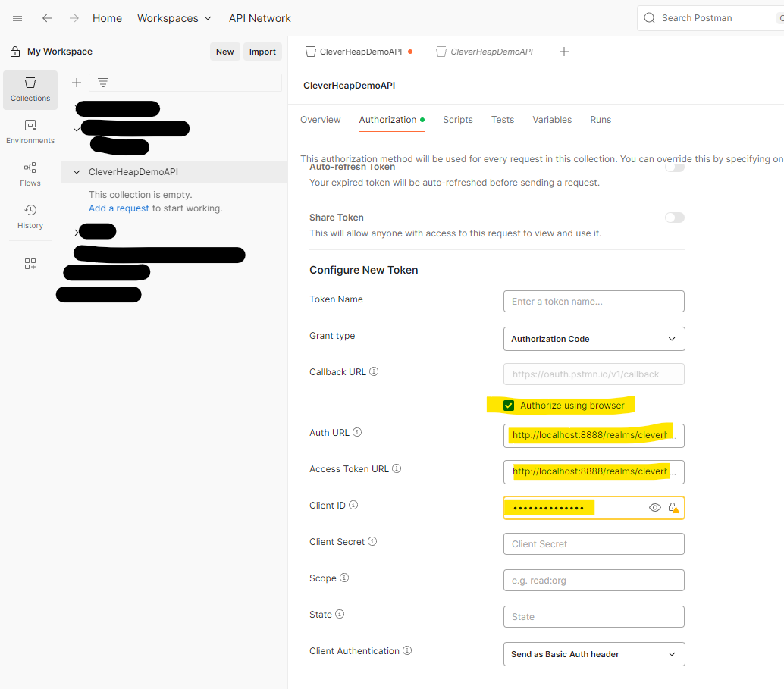
Task: Open the History sidebar panel
Action: [x=30, y=217]
